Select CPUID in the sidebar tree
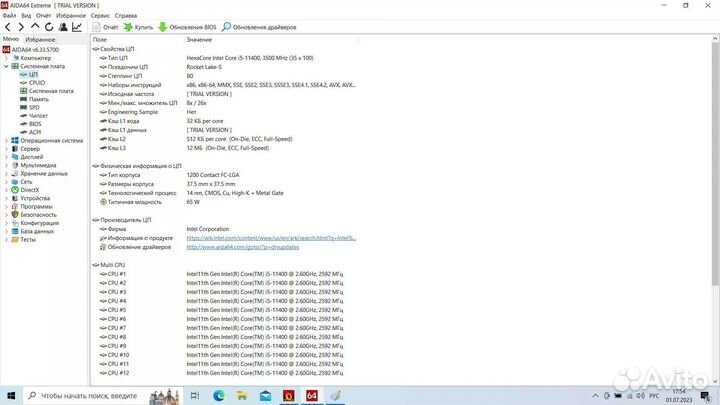720x405 pixels. tap(37, 82)
